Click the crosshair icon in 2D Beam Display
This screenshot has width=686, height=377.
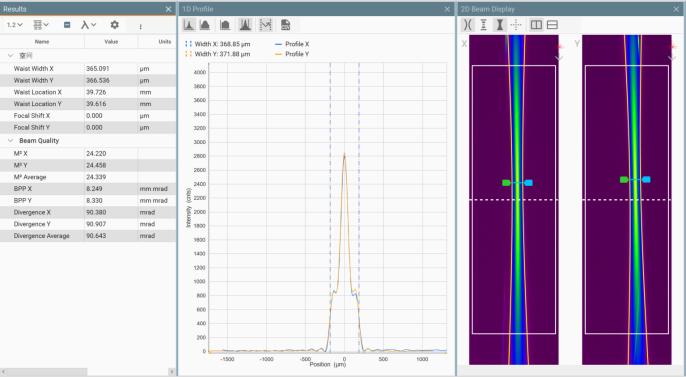point(516,25)
